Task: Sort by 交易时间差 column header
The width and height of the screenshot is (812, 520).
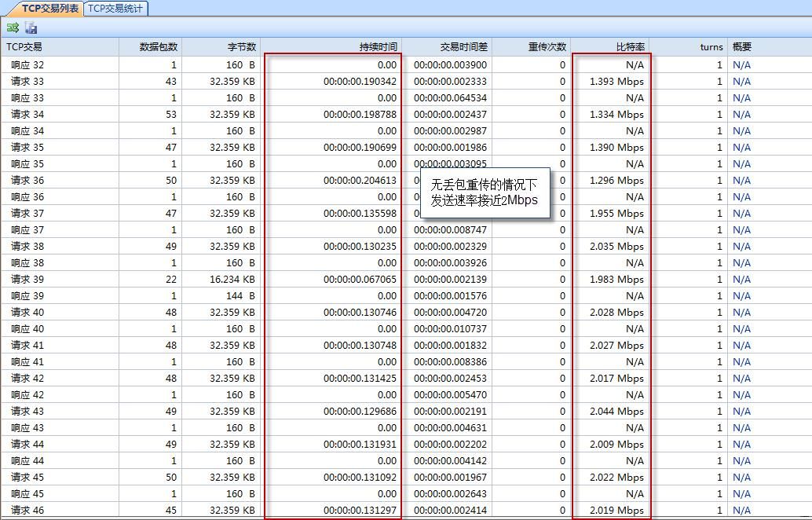Action: pos(463,47)
